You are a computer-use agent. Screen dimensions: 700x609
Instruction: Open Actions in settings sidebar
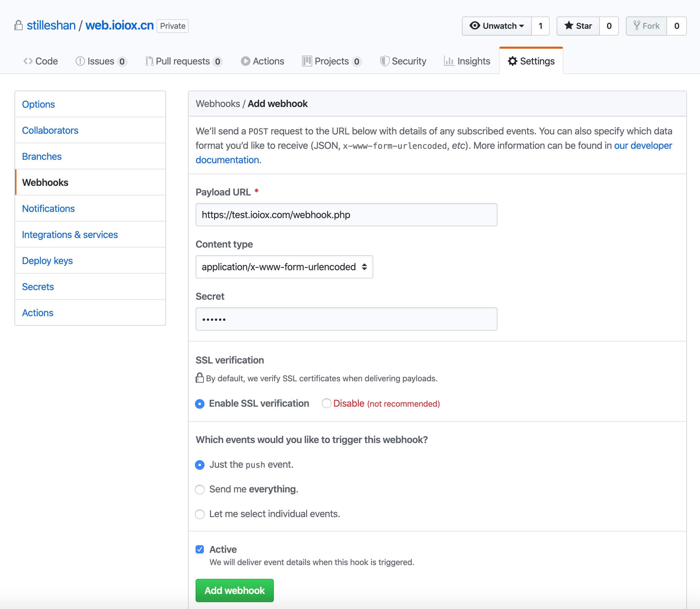click(x=90, y=313)
